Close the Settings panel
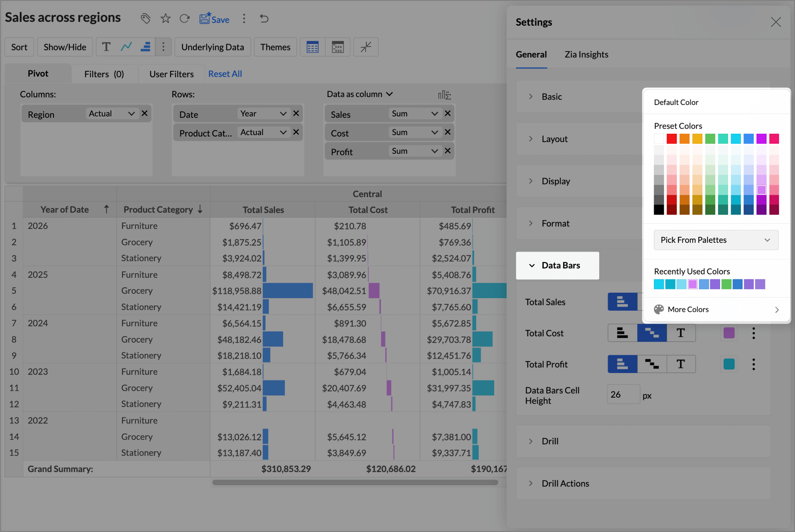Screen dimensions: 795x532 pos(776,22)
